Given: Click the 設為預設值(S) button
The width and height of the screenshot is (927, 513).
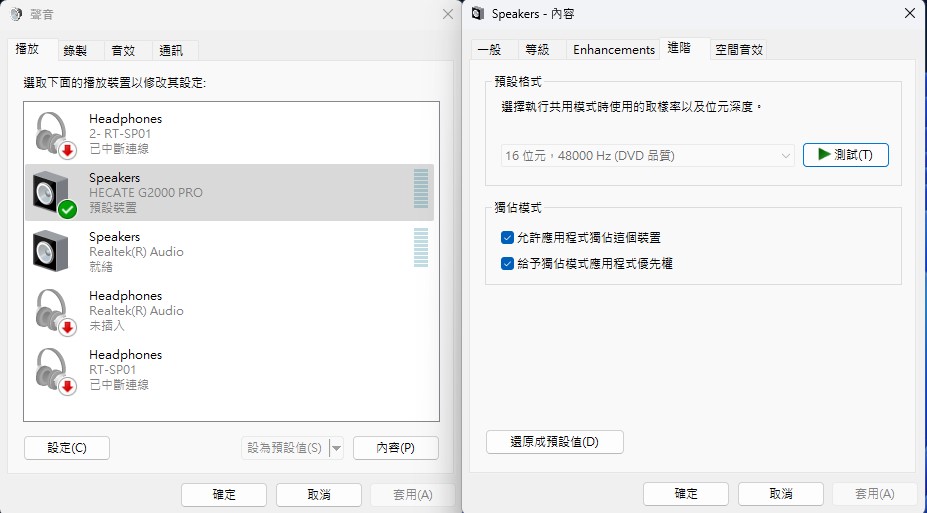Looking at the screenshot, I should [285, 448].
